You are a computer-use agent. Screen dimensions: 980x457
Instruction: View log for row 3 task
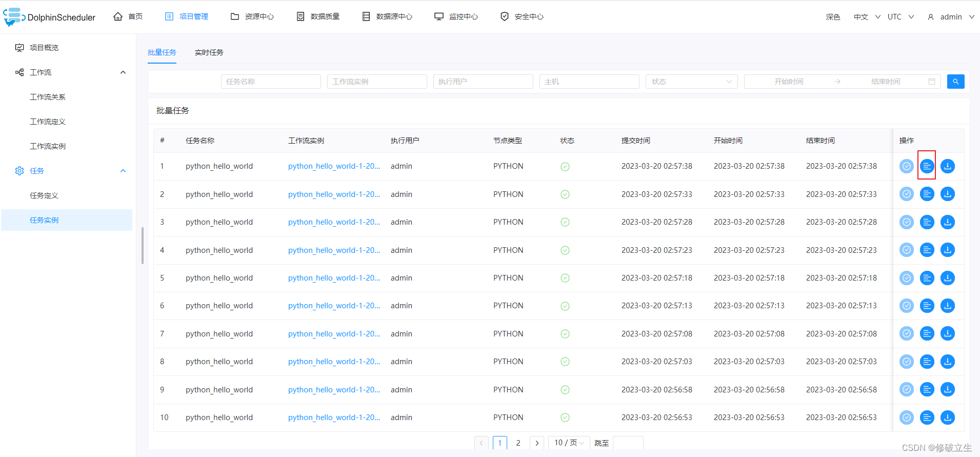coord(927,222)
